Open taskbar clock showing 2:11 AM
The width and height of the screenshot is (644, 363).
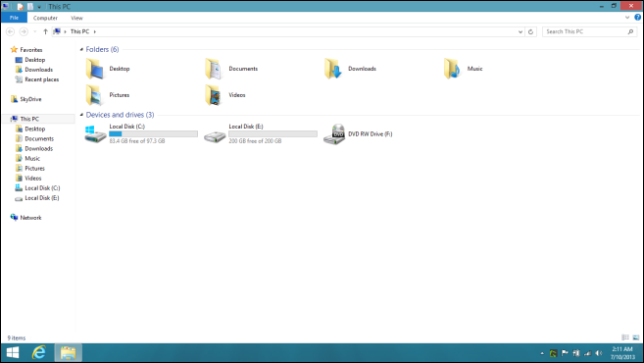[x=622, y=353]
